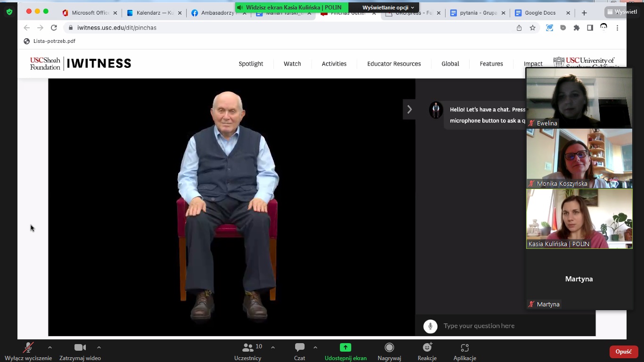
Task: Expand video options arrow beside Zatrzymaj wideo
Action: [x=99, y=347]
